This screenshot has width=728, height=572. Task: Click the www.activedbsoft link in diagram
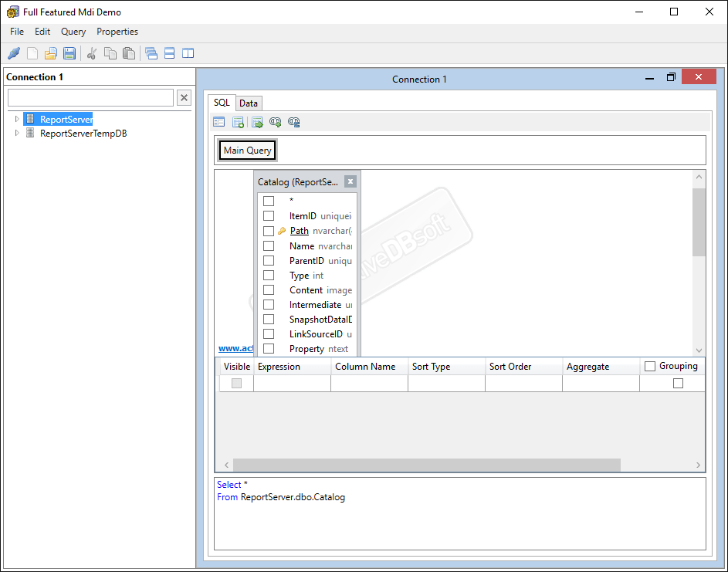tap(235, 348)
